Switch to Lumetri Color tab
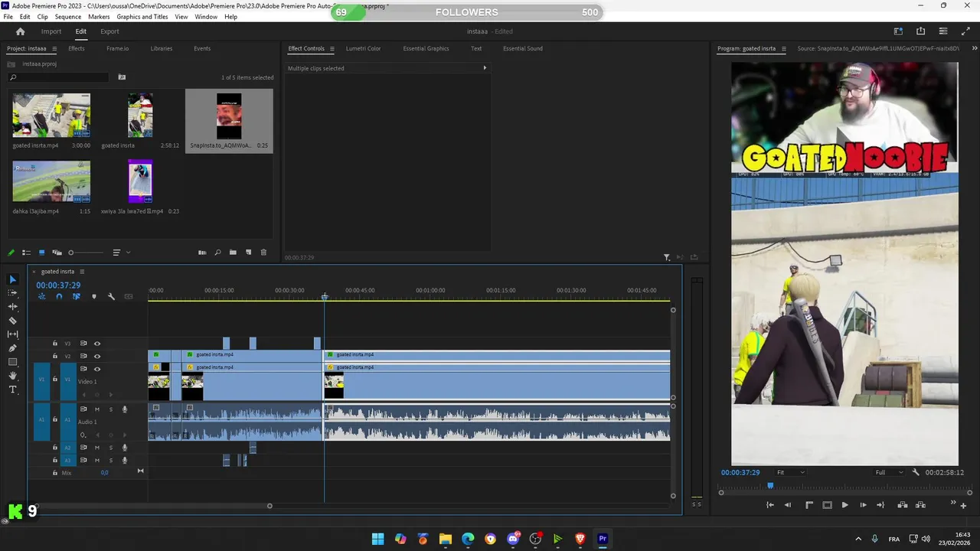This screenshot has width=980, height=551. tap(363, 48)
